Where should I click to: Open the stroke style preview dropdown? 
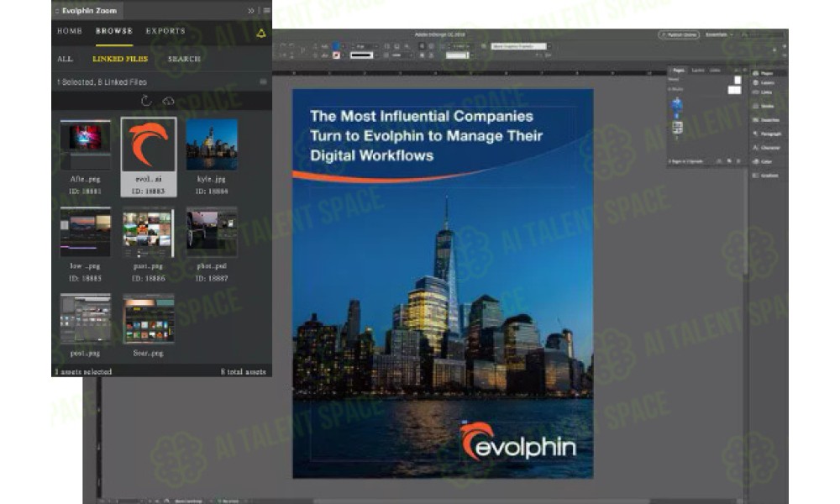pyautogui.click(x=361, y=55)
